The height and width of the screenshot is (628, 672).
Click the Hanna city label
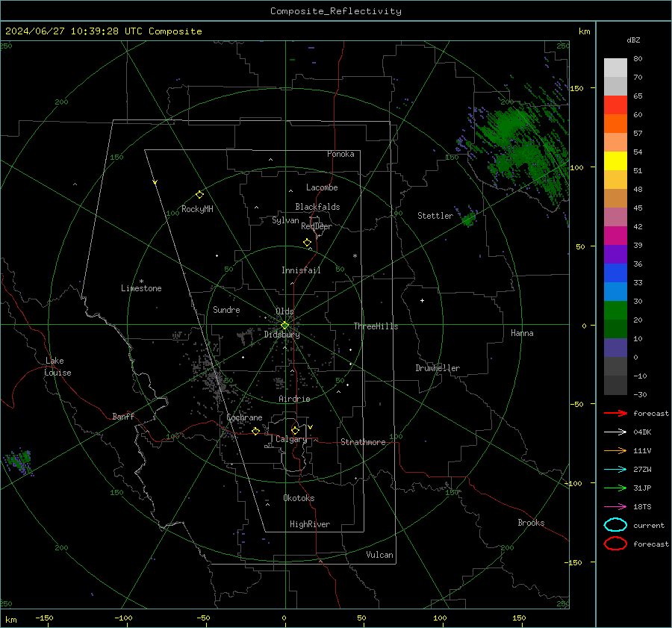[x=522, y=333]
